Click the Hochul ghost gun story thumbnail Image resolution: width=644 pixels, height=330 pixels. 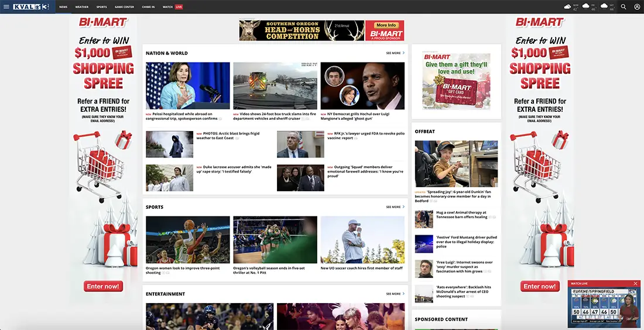(x=362, y=86)
